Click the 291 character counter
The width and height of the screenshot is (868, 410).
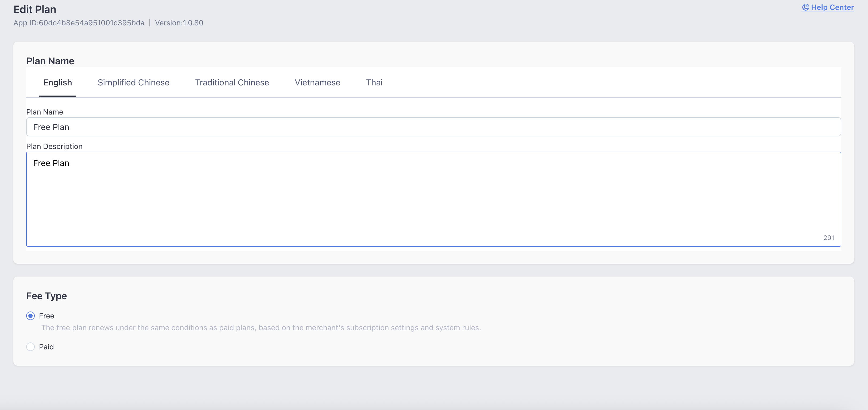click(x=828, y=238)
